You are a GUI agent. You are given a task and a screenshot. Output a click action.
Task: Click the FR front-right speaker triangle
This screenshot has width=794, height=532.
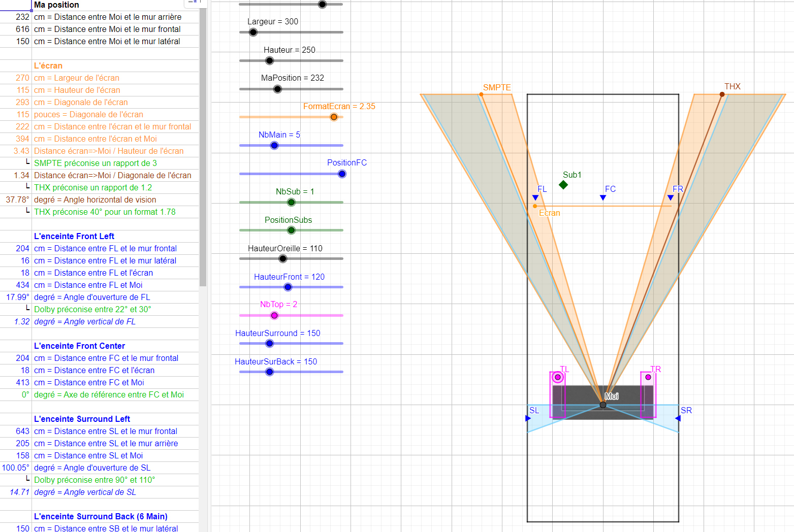(671, 198)
